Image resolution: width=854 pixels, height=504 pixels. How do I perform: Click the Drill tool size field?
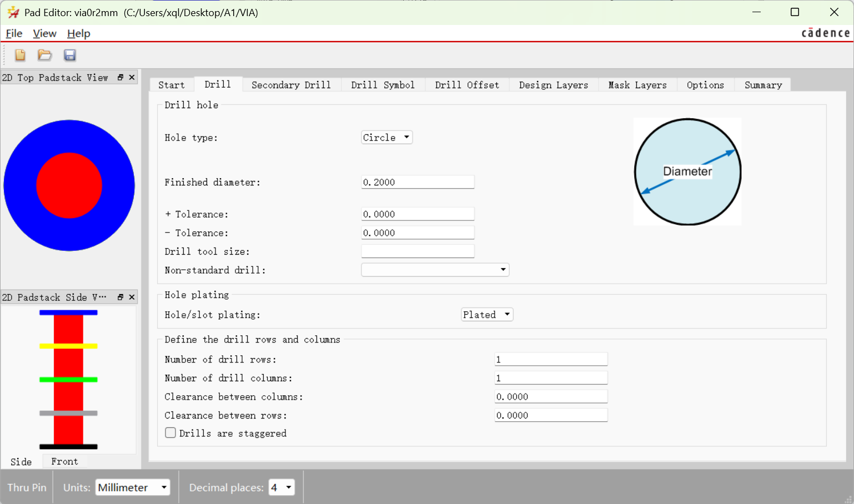418,251
